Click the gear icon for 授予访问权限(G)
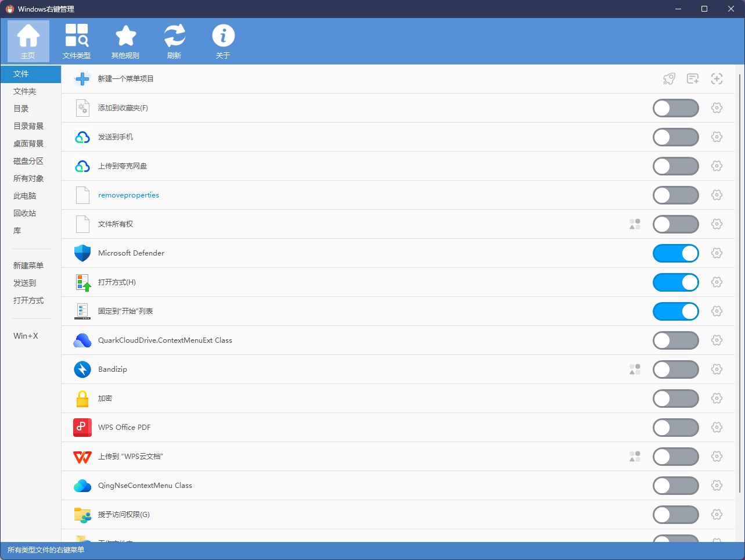 coord(717,515)
